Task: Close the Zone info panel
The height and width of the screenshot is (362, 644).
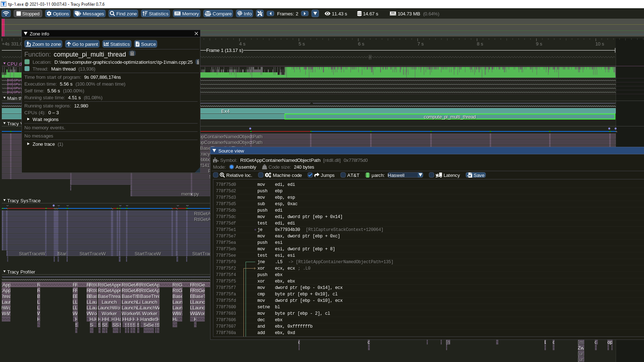Action: 196,34
